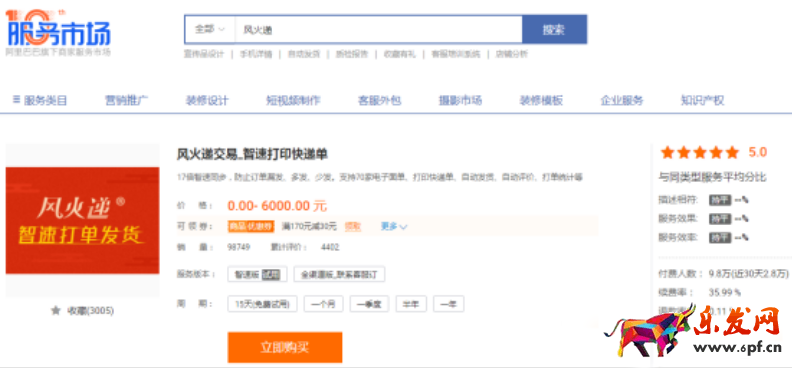Click the orange 立即购买 button
The height and width of the screenshot is (368, 792).
point(285,347)
